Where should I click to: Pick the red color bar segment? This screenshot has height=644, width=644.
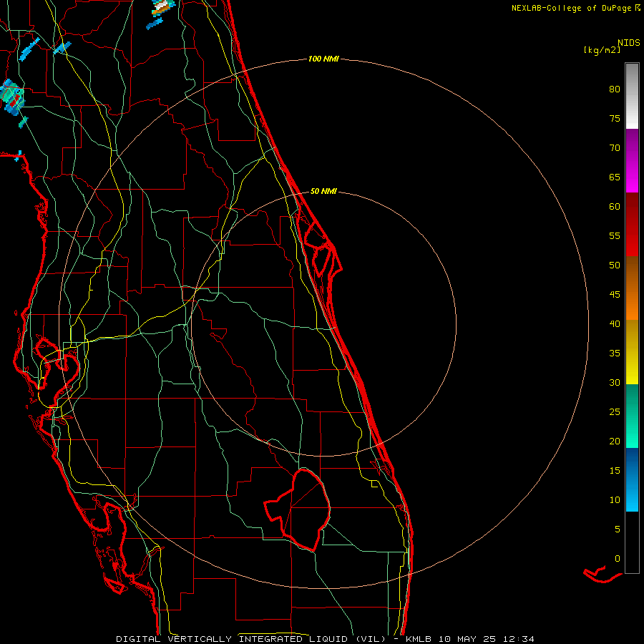[632, 224]
